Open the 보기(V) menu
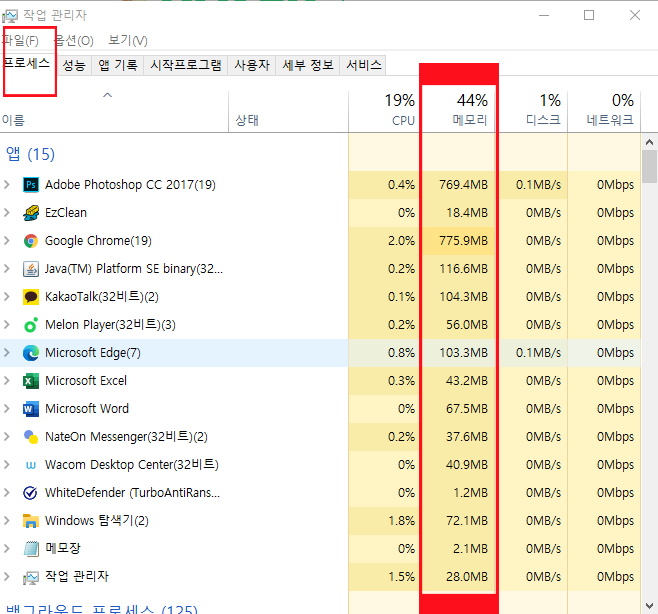Image resolution: width=658 pixels, height=614 pixels. click(x=128, y=41)
